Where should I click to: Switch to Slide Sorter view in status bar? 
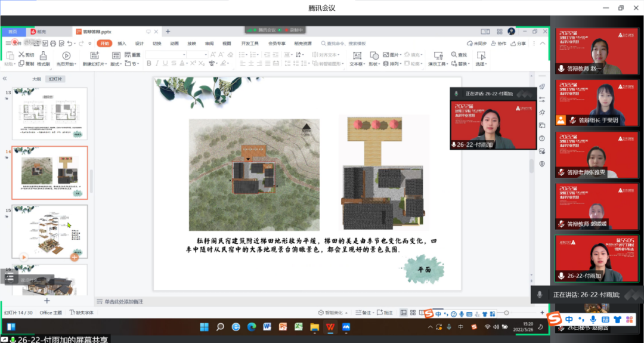coord(413,313)
